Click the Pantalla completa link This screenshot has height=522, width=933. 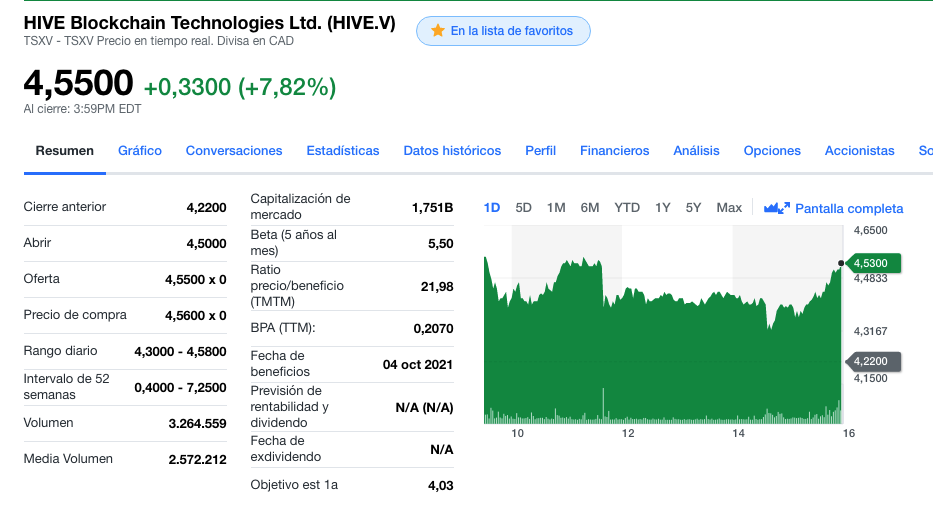pos(849,208)
